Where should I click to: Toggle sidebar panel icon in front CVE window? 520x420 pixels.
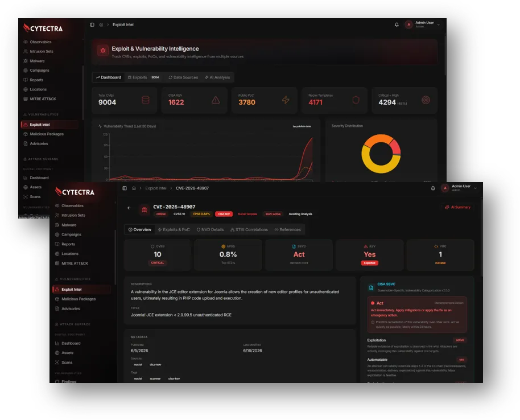point(125,188)
